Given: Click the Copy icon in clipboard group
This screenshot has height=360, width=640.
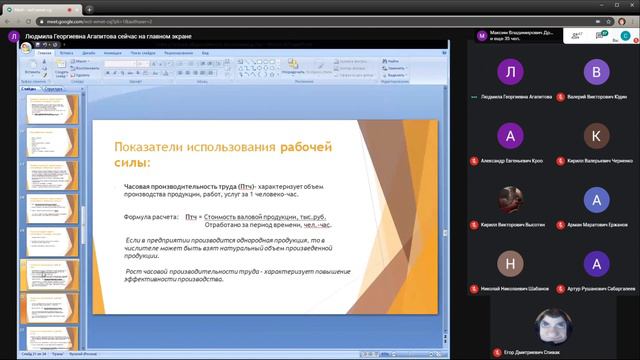Looking at the screenshot, I should 44,68.
